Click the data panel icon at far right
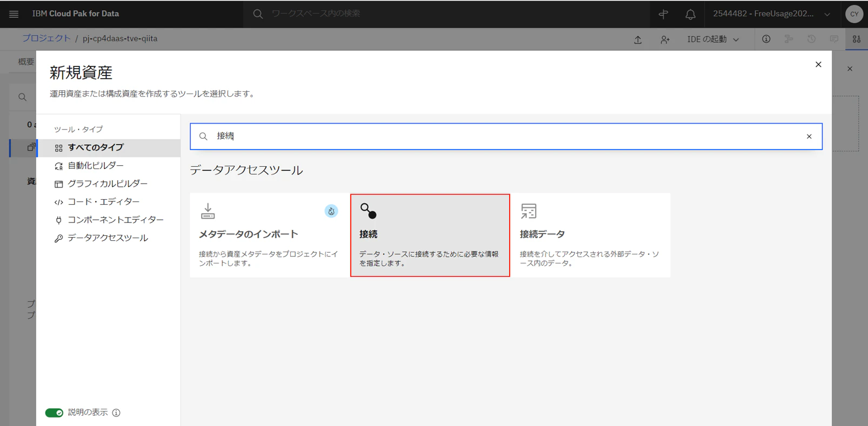This screenshot has height=426, width=868. [x=857, y=39]
